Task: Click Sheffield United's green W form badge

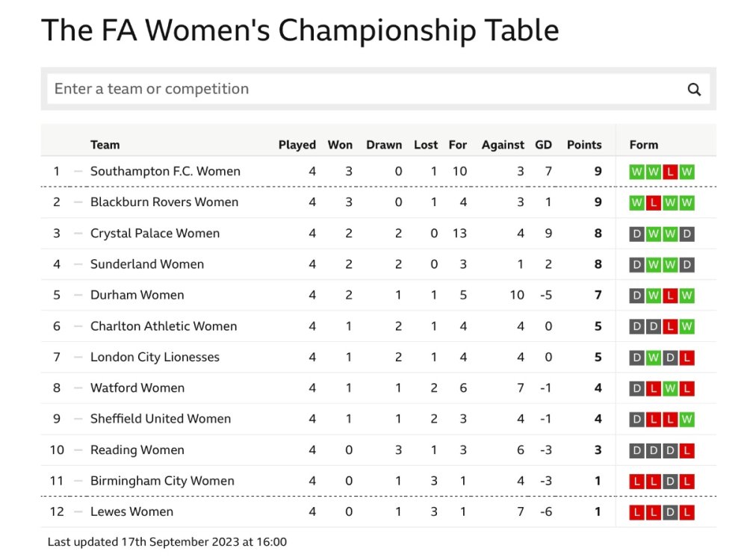Action: pyautogui.click(x=687, y=420)
